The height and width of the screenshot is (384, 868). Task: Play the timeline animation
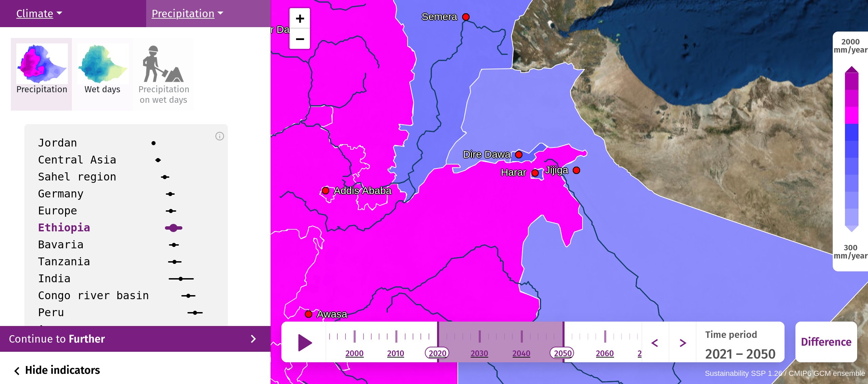tap(304, 342)
